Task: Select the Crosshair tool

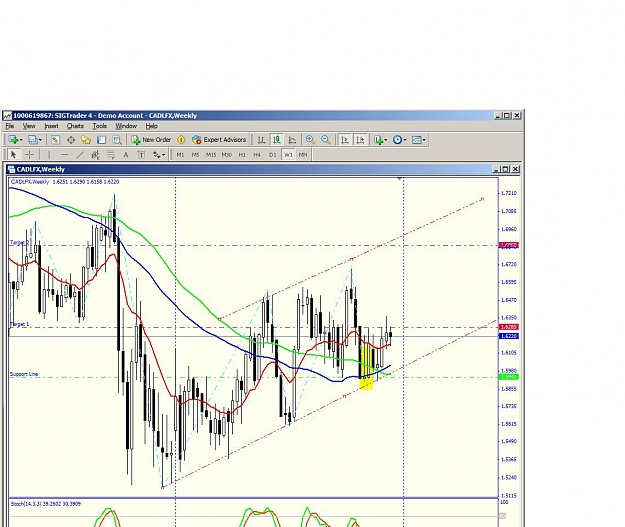Action: tap(29, 155)
